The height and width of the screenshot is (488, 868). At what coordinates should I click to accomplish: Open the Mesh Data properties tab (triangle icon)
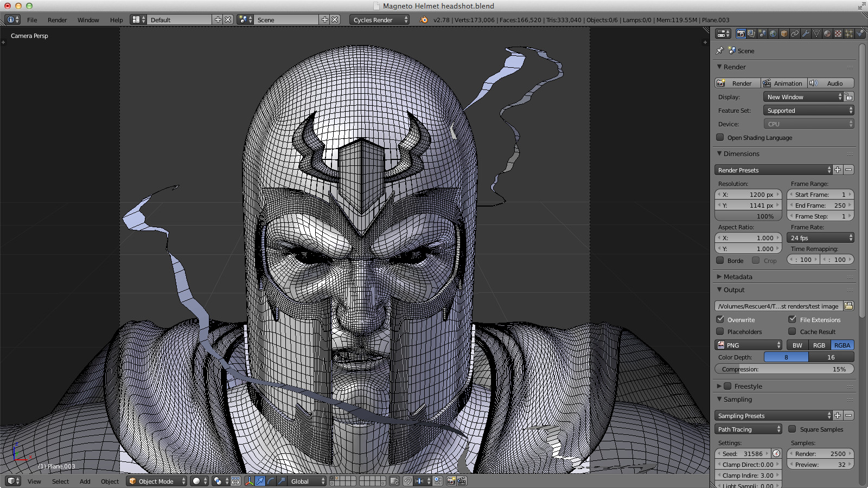click(816, 34)
